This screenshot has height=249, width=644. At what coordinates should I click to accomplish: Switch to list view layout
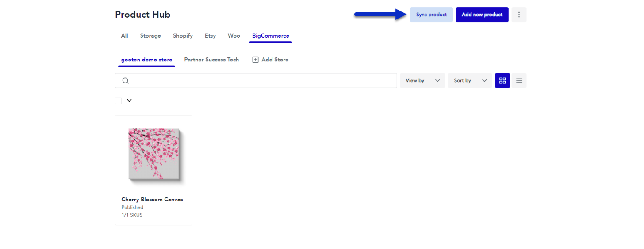(x=519, y=80)
